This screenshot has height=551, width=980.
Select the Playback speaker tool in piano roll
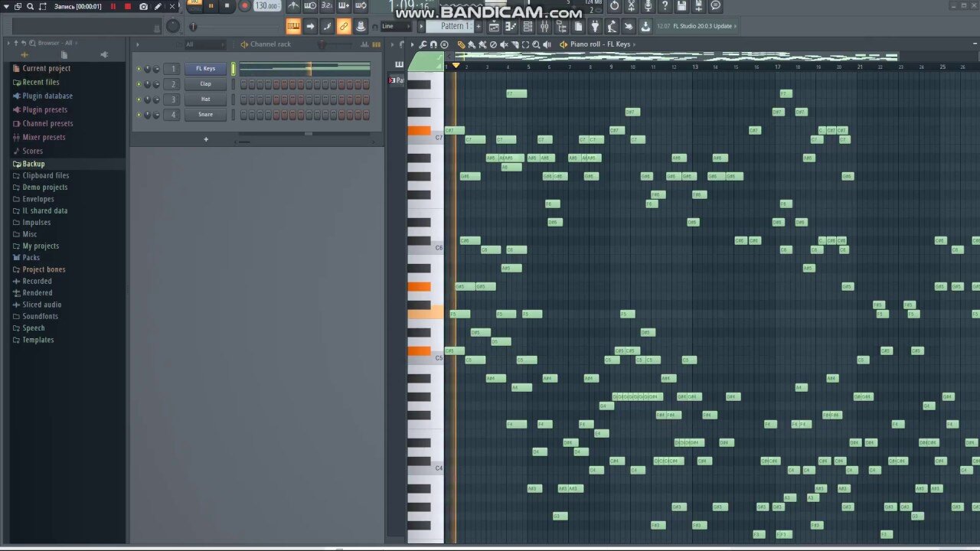pos(547,44)
